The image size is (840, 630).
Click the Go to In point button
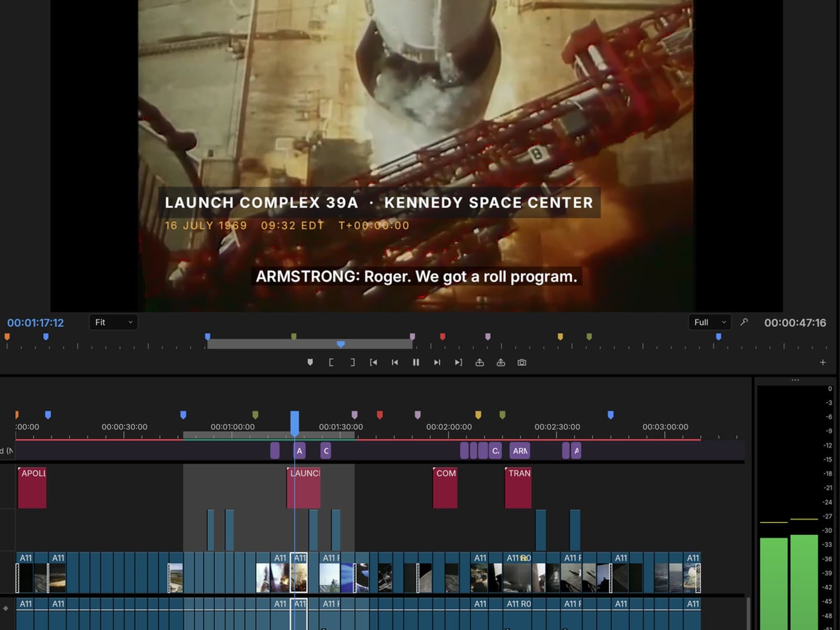click(373, 362)
